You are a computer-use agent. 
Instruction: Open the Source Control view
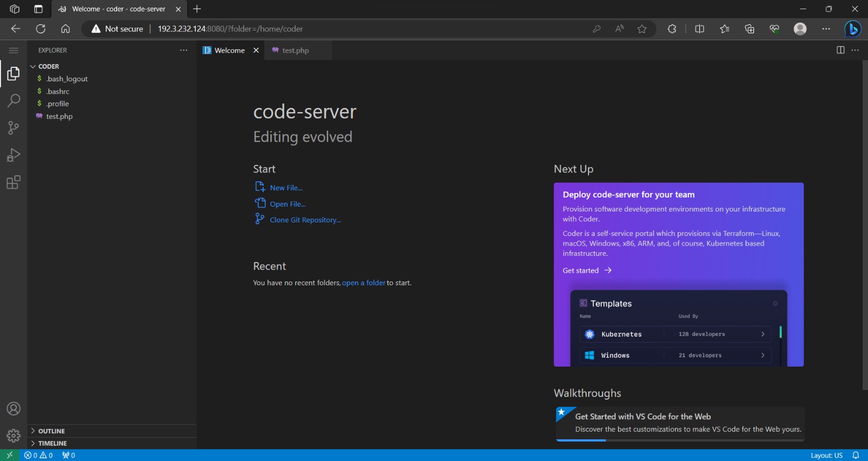14,127
